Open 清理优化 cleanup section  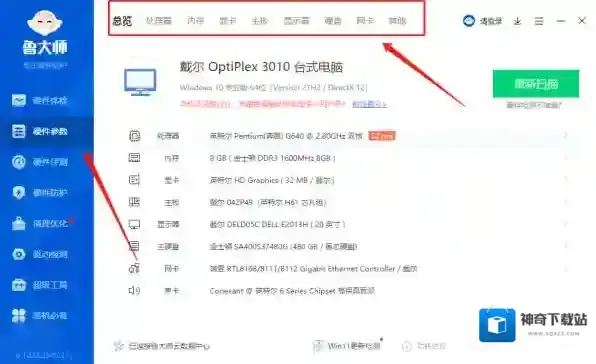click(x=40, y=223)
